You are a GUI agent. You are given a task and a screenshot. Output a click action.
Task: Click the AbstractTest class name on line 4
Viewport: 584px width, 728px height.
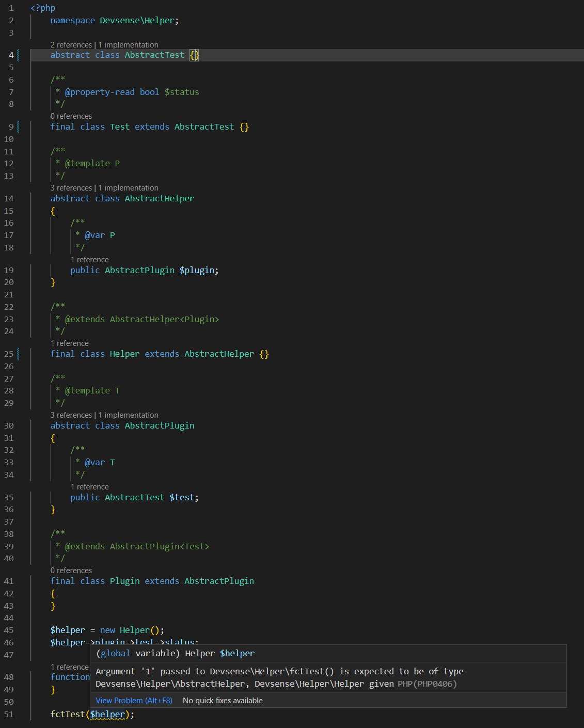pos(154,55)
